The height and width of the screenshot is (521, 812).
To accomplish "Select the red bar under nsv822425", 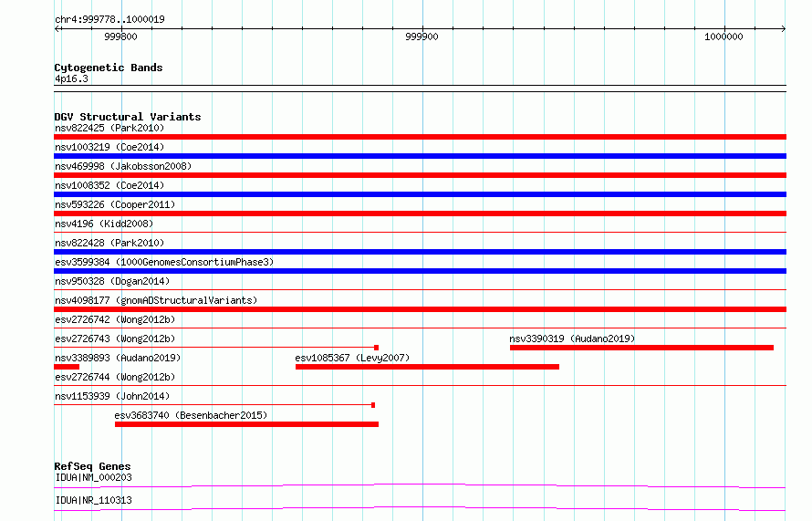I will point(420,137).
